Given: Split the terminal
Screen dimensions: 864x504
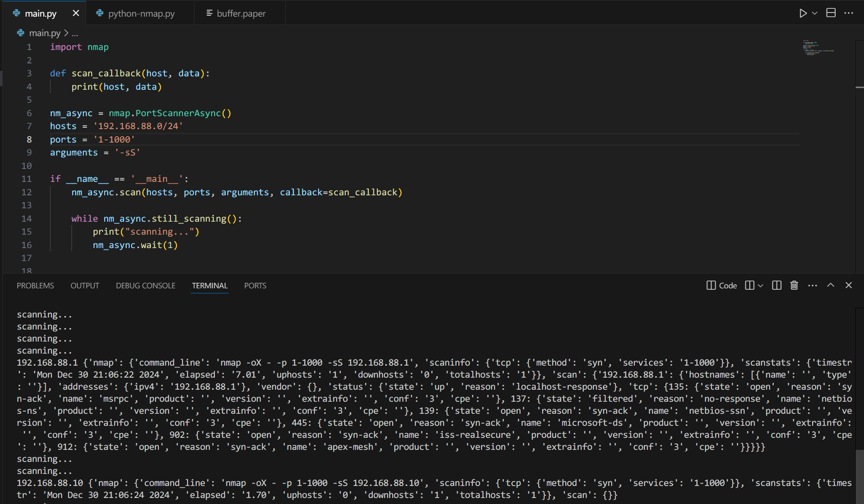Looking at the screenshot, I should pyautogui.click(x=777, y=286).
